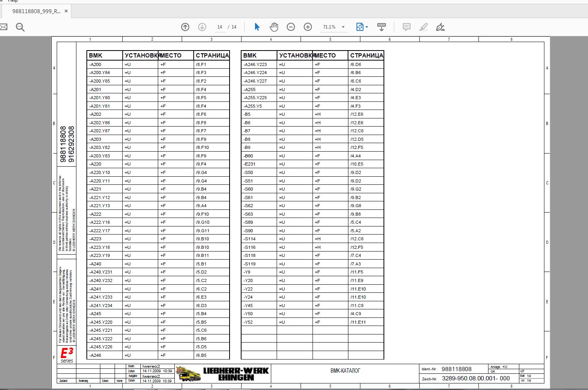Click page reference /9.G11
The width and height of the screenshot is (588, 390).
click(203, 231)
